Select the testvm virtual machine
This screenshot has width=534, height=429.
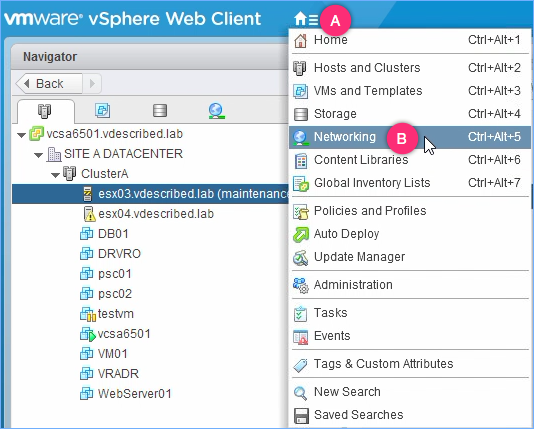click(x=115, y=314)
